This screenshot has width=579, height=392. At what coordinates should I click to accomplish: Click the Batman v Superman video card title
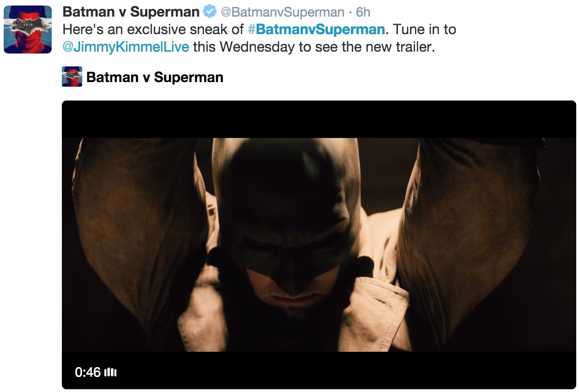[x=155, y=77]
